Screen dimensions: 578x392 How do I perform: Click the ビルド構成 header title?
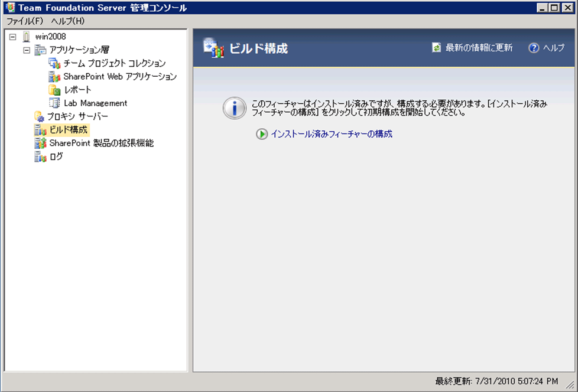(258, 48)
